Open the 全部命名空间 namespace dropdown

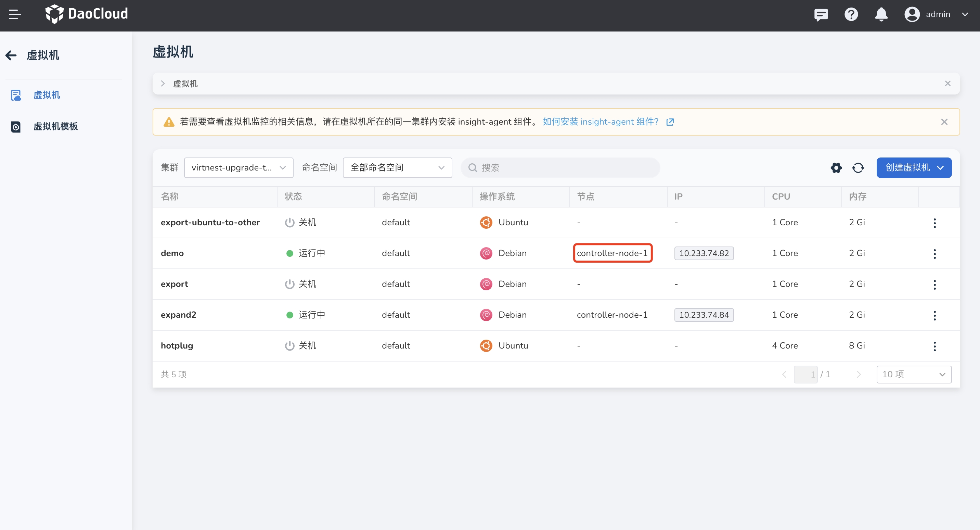click(397, 167)
